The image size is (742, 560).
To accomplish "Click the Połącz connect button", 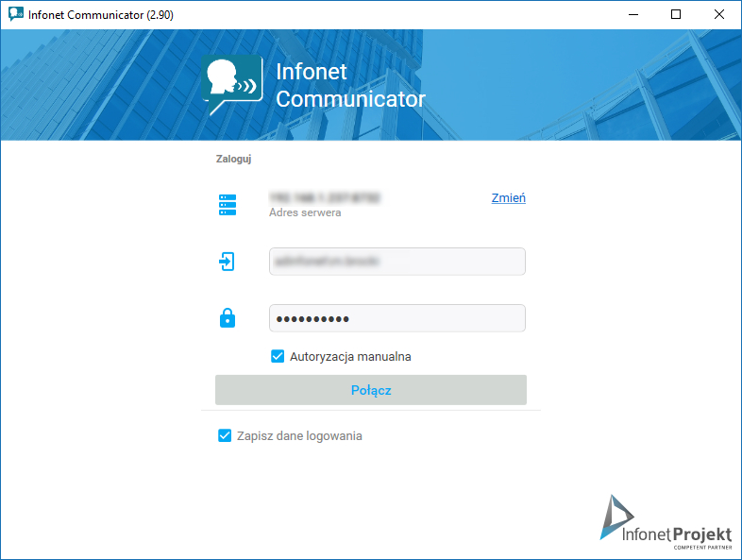I will [370, 390].
